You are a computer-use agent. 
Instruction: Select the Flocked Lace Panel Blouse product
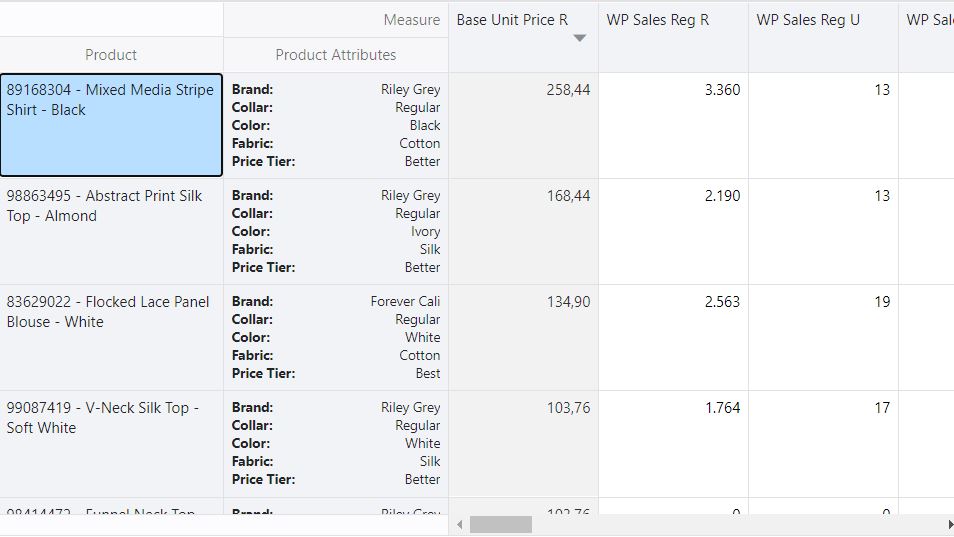pos(111,337)
